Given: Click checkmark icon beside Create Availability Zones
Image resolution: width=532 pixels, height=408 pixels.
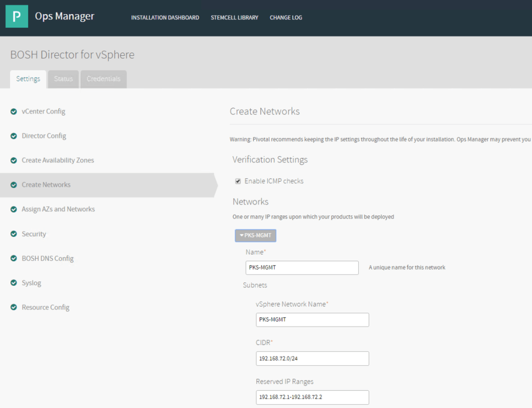Looking at the screenshot, I should pyautogui.click(x=14, y=160).
